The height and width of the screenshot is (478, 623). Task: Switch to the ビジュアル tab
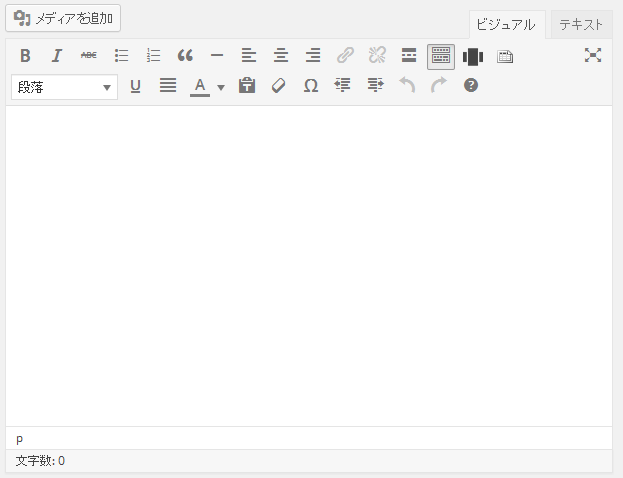coord(507,25)
